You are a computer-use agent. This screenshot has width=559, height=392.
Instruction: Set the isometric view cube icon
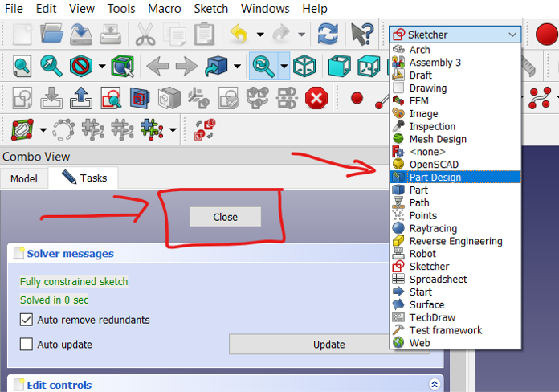coord(304,66)
